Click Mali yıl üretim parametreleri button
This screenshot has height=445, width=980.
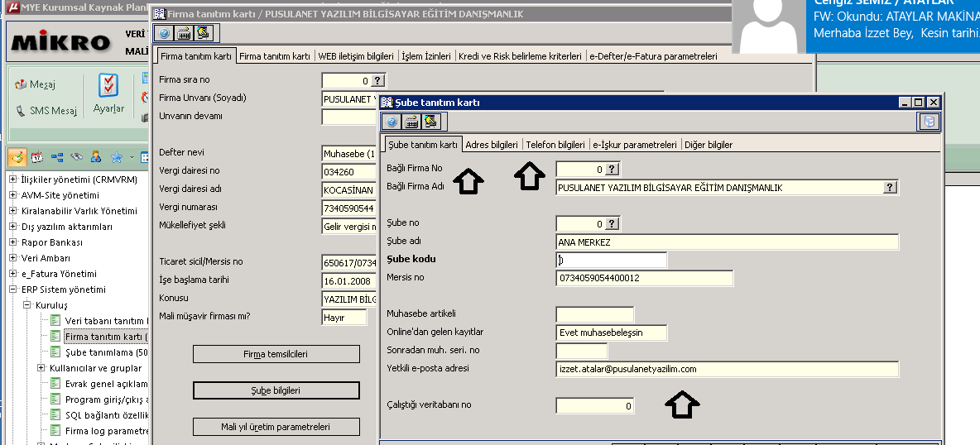tap(276, 427)
